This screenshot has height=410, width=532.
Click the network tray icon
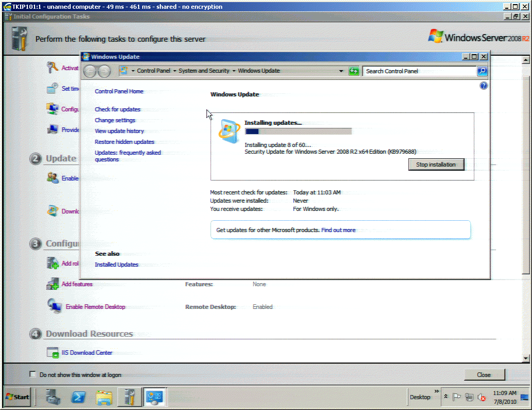[469, 397]
